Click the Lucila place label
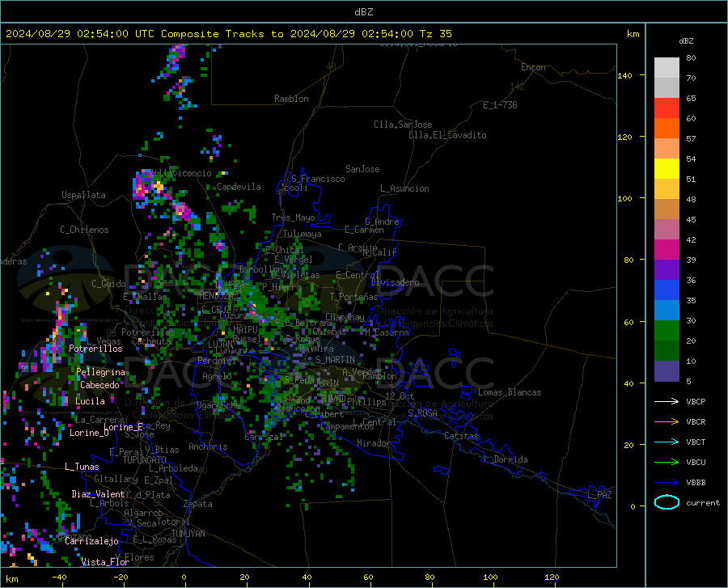728x588 pixels. pos(90,401)
